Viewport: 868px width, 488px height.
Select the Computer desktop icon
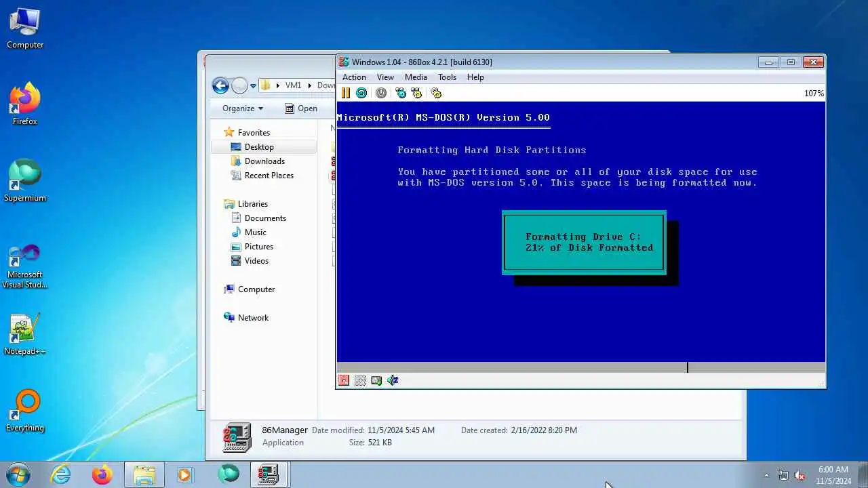[25, 28]
